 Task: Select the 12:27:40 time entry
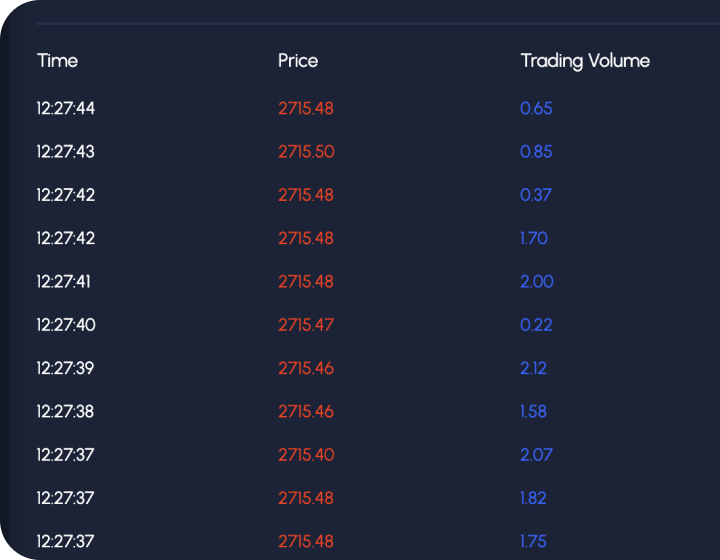(x=66, y=325)
